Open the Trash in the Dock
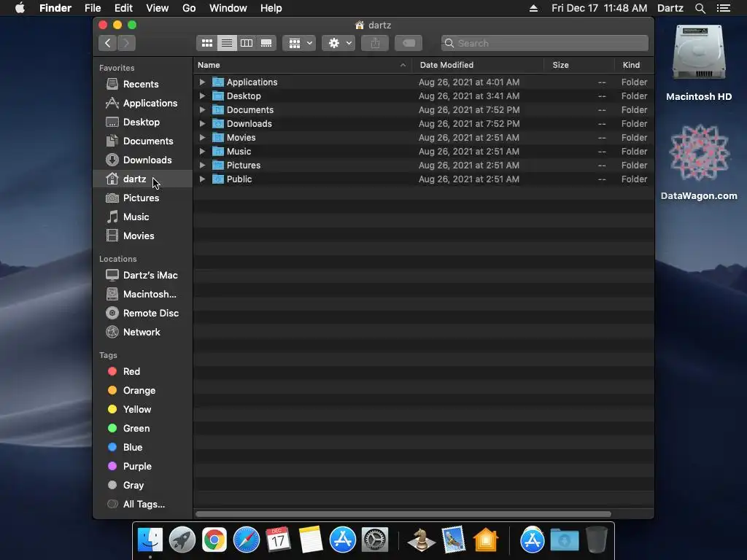Screen dimensions: 747x560 point(597,540)
